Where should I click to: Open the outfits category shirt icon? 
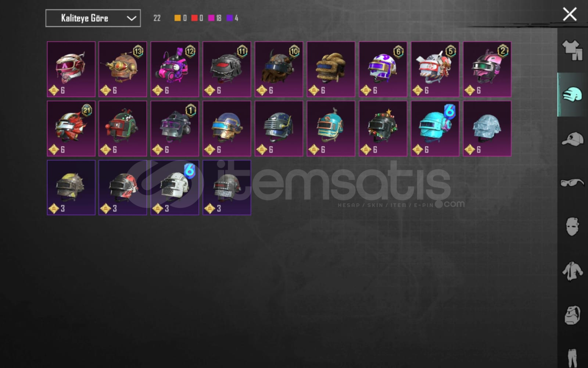[x=572, y=50]
